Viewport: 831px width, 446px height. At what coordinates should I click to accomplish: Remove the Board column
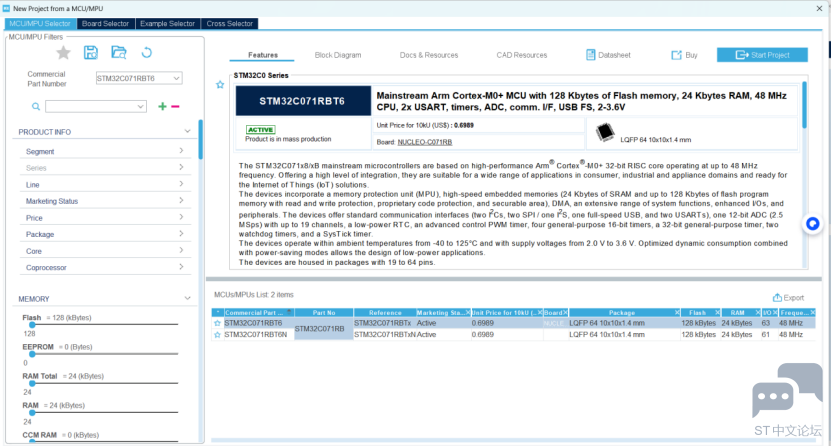coord(565,313)
